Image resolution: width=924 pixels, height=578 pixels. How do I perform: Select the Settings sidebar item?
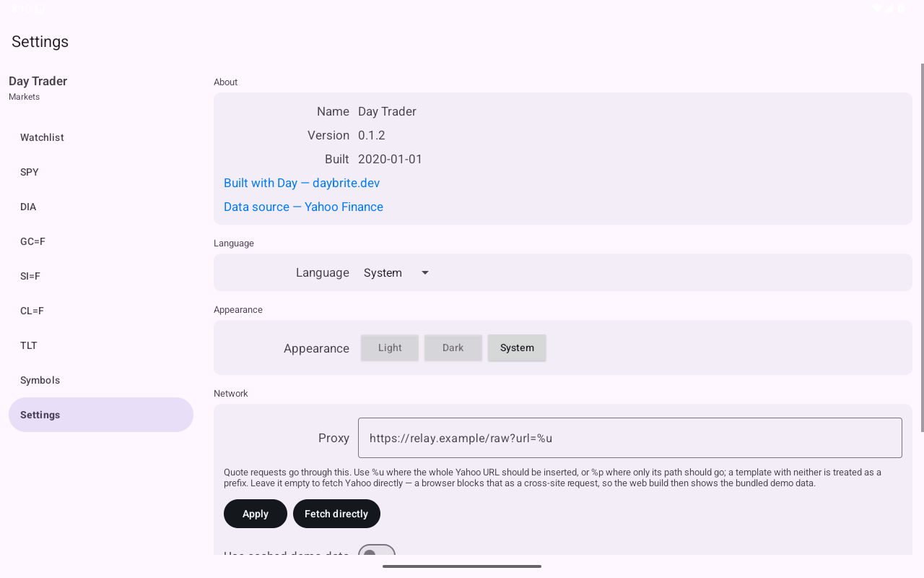(101, 415)
